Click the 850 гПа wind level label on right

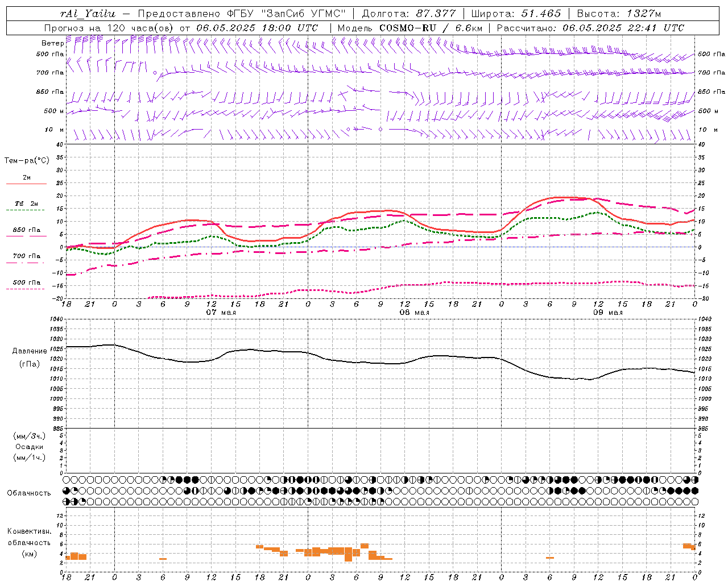pos(712,92)
